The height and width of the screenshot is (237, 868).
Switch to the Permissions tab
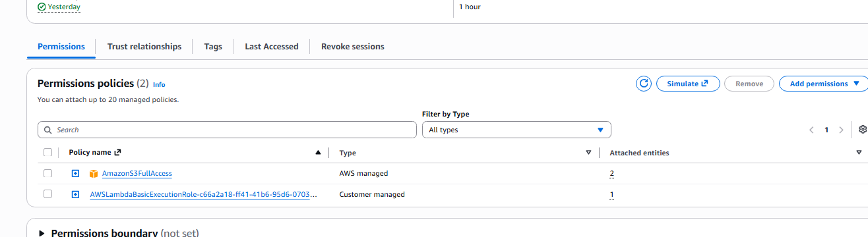click(61, 47)
